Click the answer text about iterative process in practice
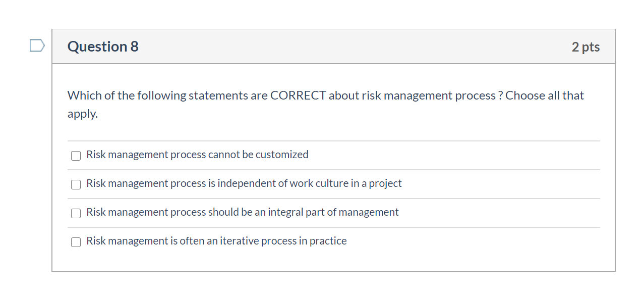 coord(216,241)
